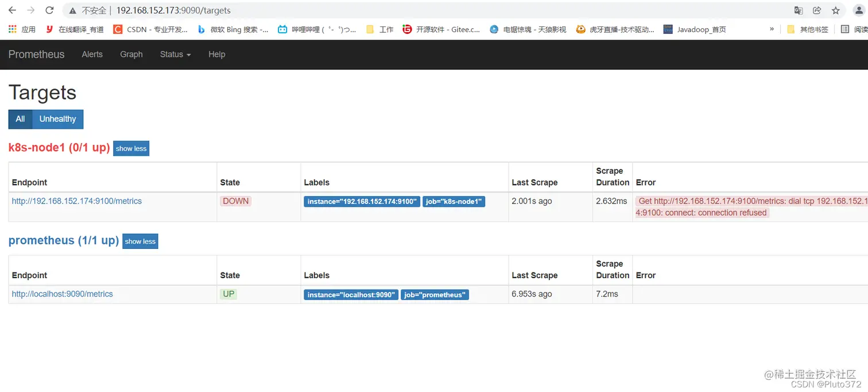Reload the page with refresh icon
The height and width of the screenshot is (392, 868).
[x=50, y=10]
